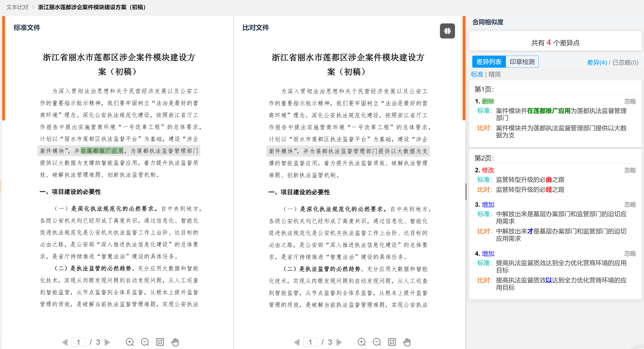
Task: Click the 共有 4 个差异点 summary
Action: pyautogui.click(x=555, y=43)
